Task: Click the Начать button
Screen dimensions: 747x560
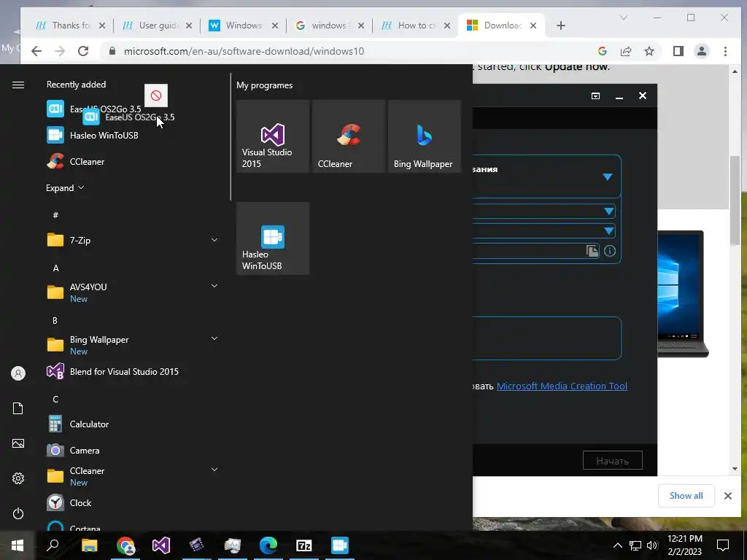Action: (613, 461)
